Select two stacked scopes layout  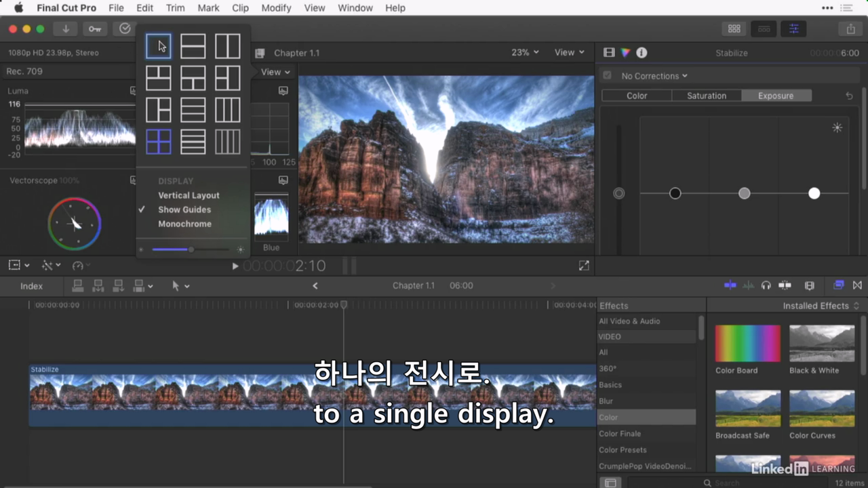193,46
